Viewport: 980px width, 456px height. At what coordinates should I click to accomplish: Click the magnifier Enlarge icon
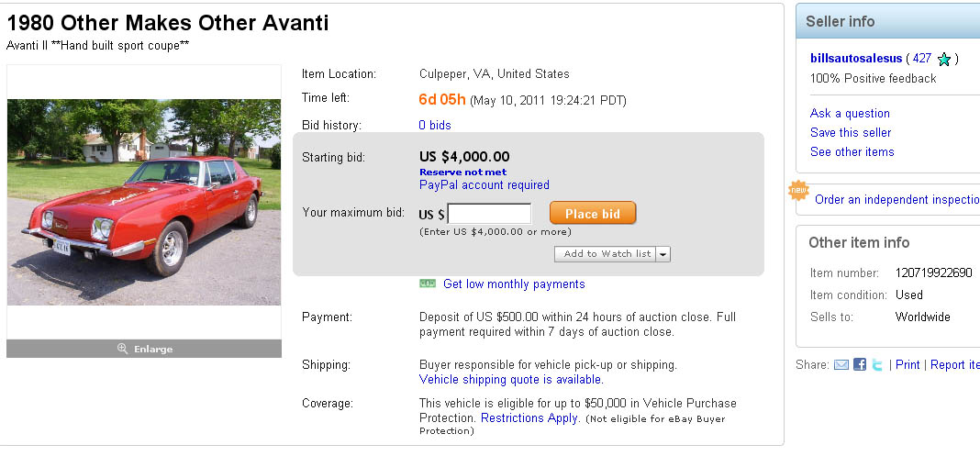coord(122,349)
